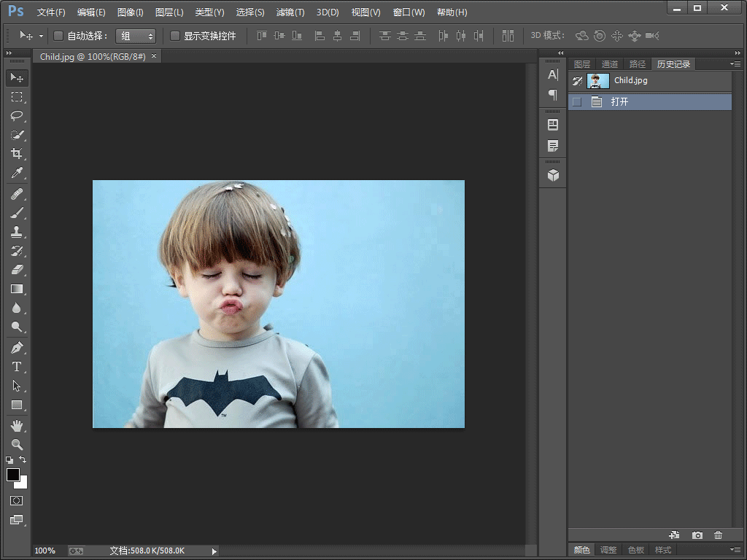Create new snapshot with camera icon
Image resolution: width=747 pixels, height=560 pixels.
pos(697,535)
